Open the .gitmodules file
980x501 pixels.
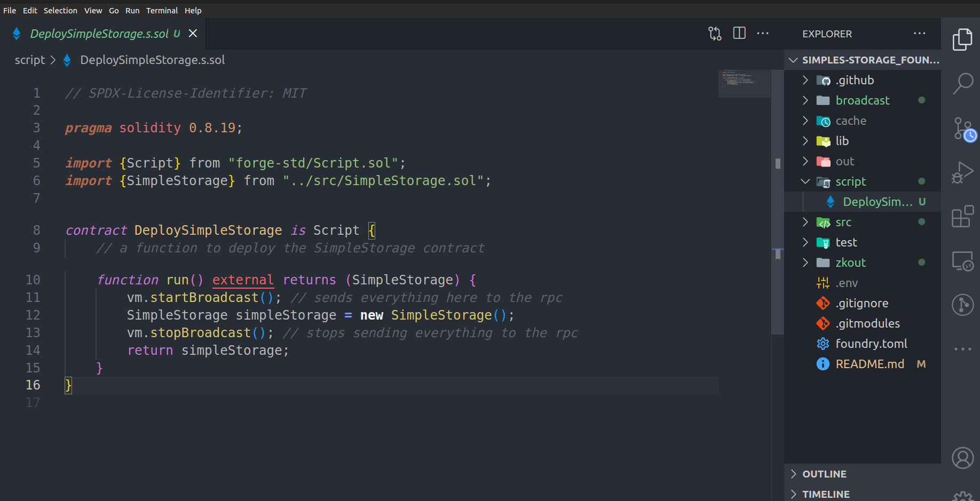point(863,323)
